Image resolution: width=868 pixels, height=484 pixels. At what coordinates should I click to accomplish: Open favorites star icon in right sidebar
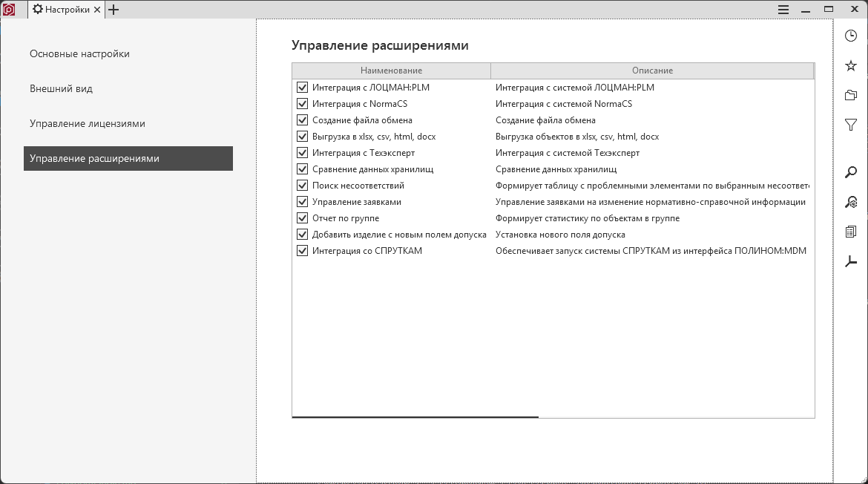point(851,66)
